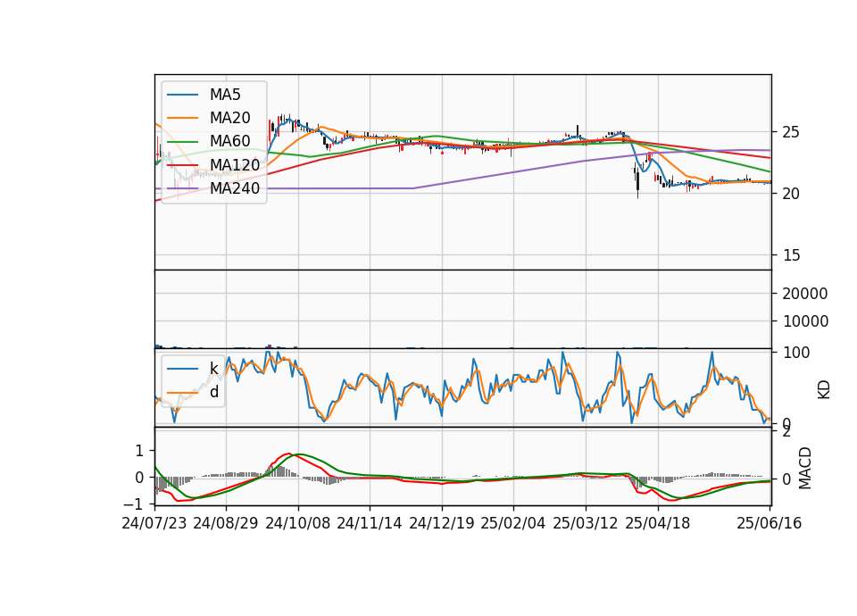Click the 25/02/04 date axis label

click(512, 523)
